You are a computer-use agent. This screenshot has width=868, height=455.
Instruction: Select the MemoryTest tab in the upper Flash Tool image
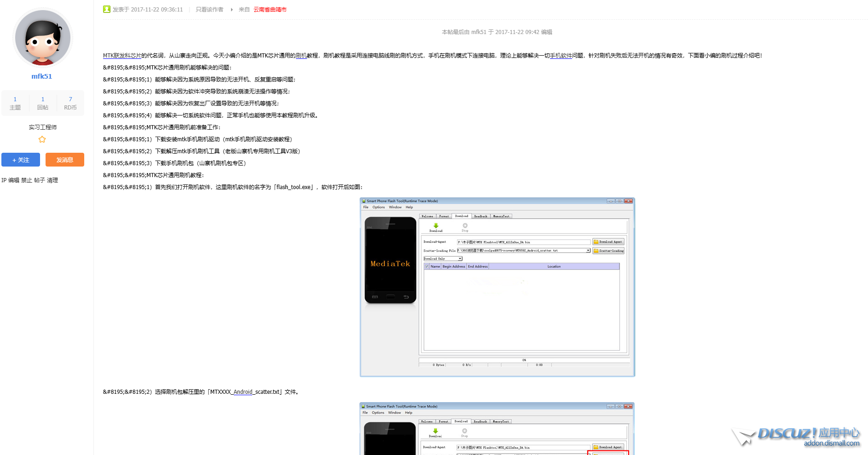tap(501, 216)
